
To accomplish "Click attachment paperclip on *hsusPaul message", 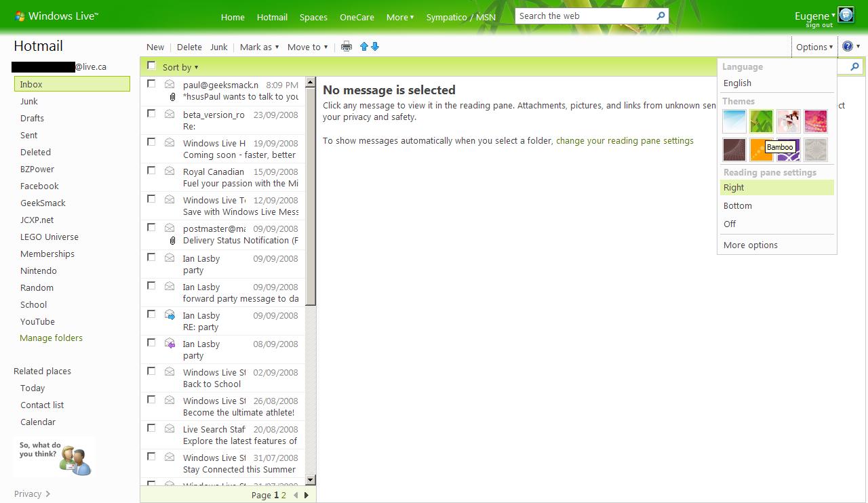I will pos(172,97).
